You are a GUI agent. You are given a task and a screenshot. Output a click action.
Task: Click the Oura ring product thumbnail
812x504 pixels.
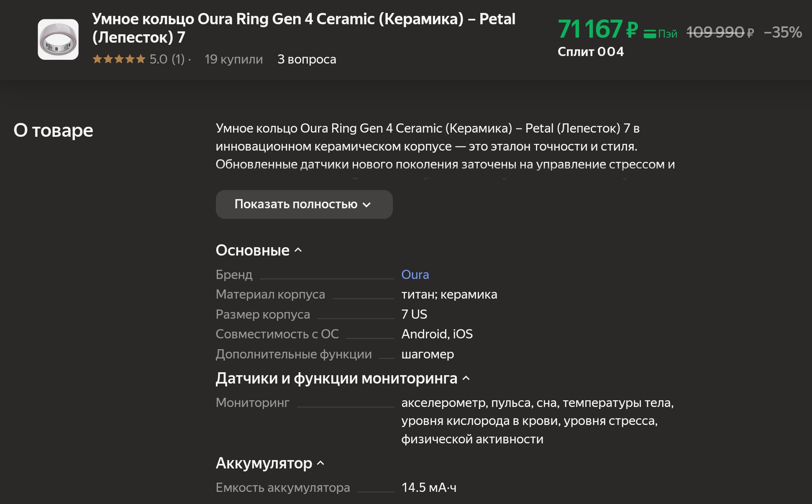pos(58,39)
